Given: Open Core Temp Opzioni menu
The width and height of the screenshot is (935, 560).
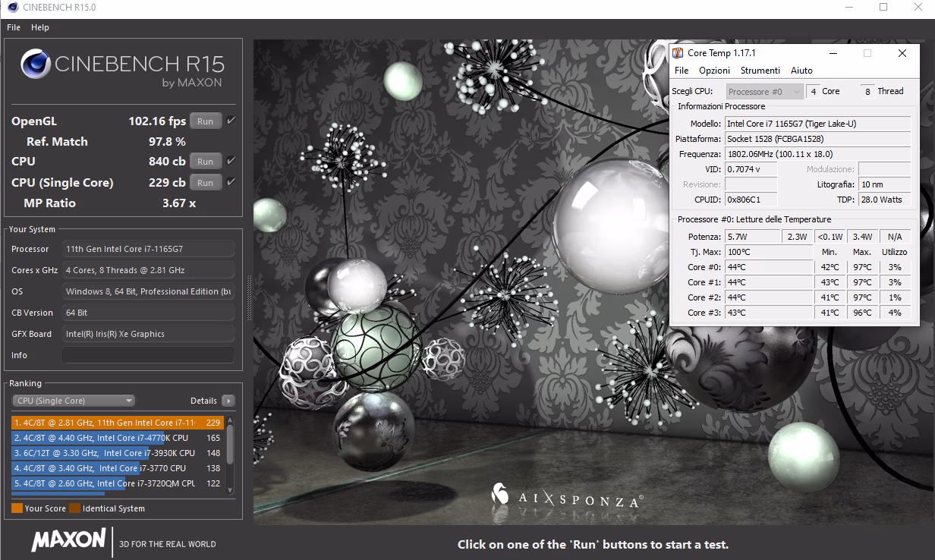Looking at the screenshot, I should (714, 71).
